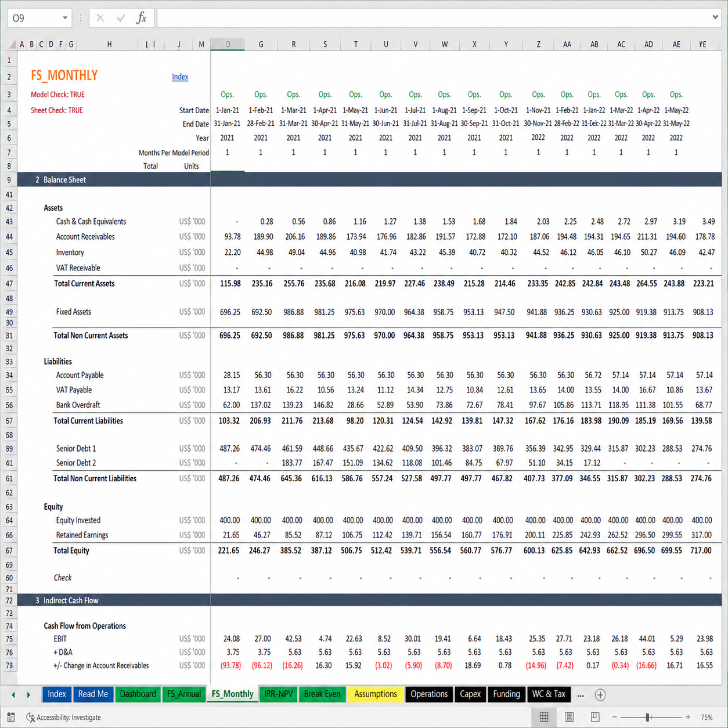Select column H header
728x728 pixels.
109,44
